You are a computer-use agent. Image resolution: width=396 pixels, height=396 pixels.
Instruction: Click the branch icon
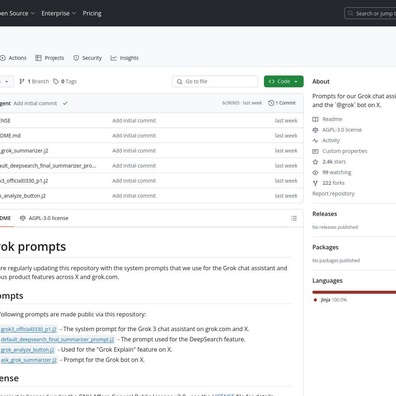coord(22,81)
